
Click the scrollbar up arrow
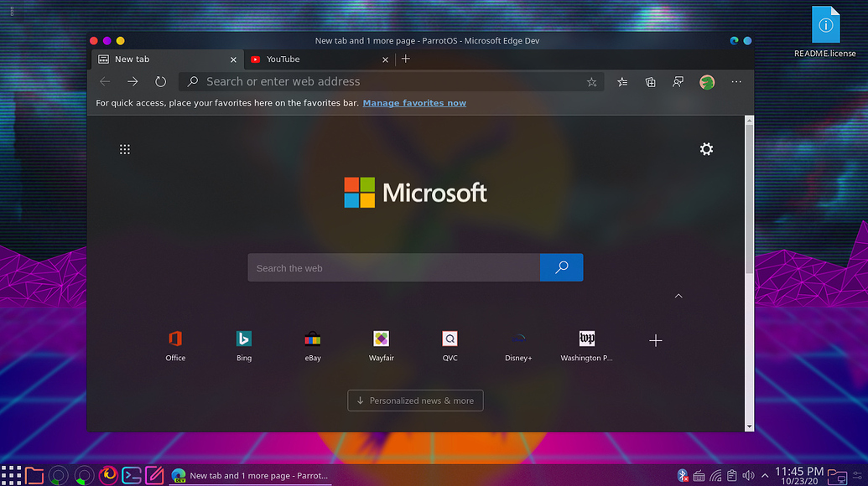click(749, 120)
